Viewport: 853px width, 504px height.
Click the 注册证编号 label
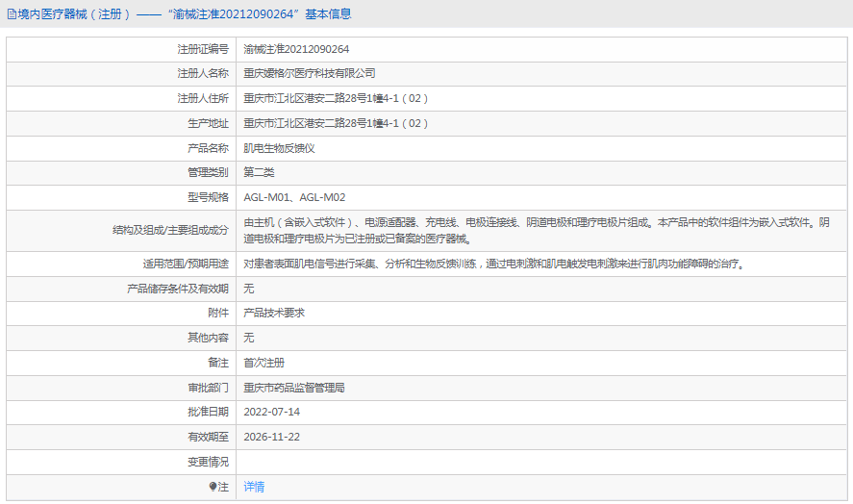(x=203, y=49)
